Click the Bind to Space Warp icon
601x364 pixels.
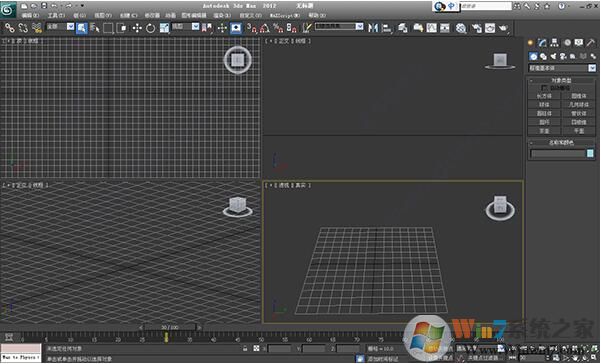pos(37,28)
